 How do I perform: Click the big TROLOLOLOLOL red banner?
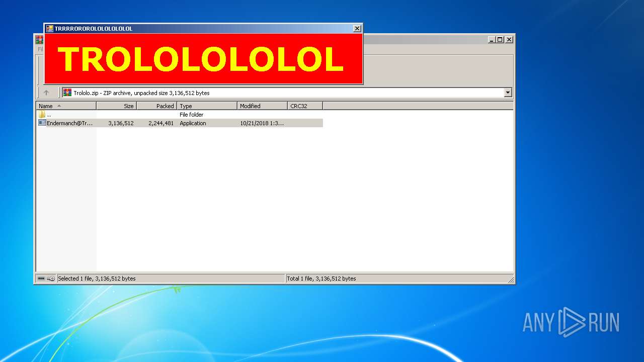[203, 59]
